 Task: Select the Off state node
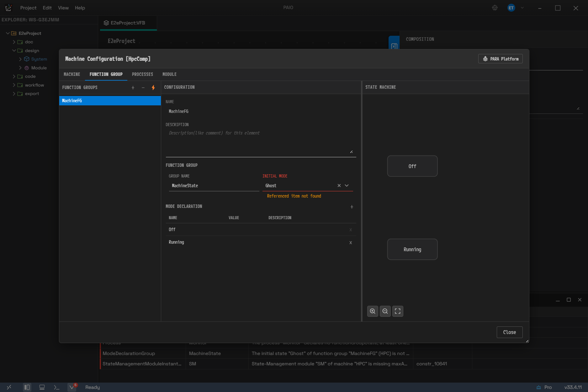412,166
